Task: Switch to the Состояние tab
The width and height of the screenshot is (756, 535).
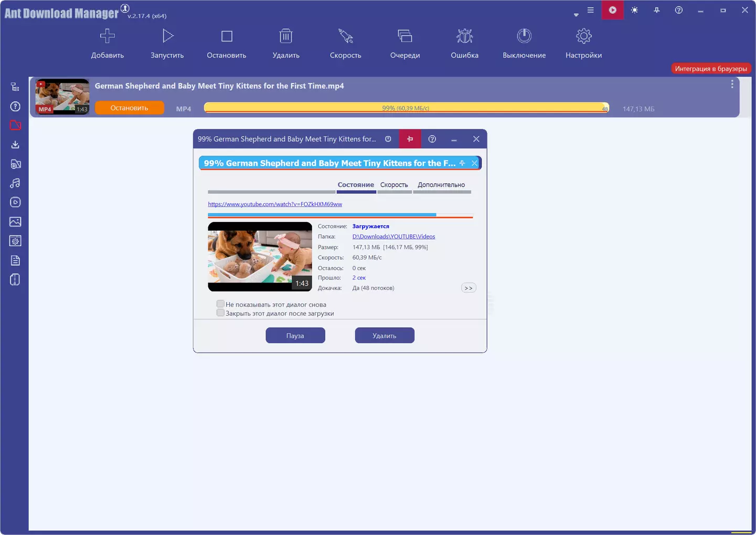Action: [356, 185]
